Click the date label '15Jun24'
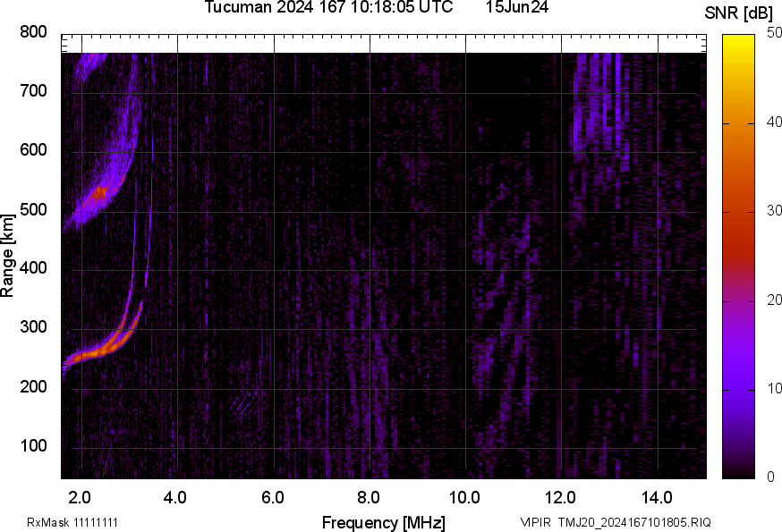This screenshot has width=782, height=532. pyautogui.click(x=517, y=7)
